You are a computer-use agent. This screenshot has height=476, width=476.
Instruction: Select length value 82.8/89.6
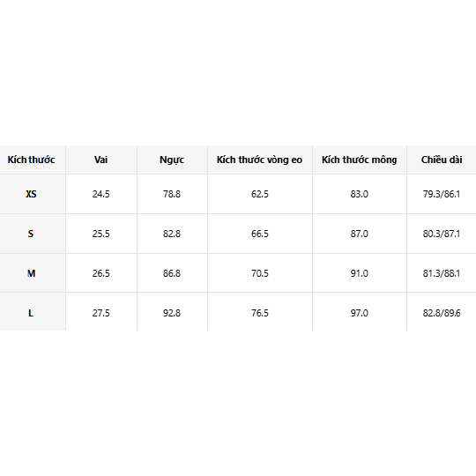tap(442, 313)
